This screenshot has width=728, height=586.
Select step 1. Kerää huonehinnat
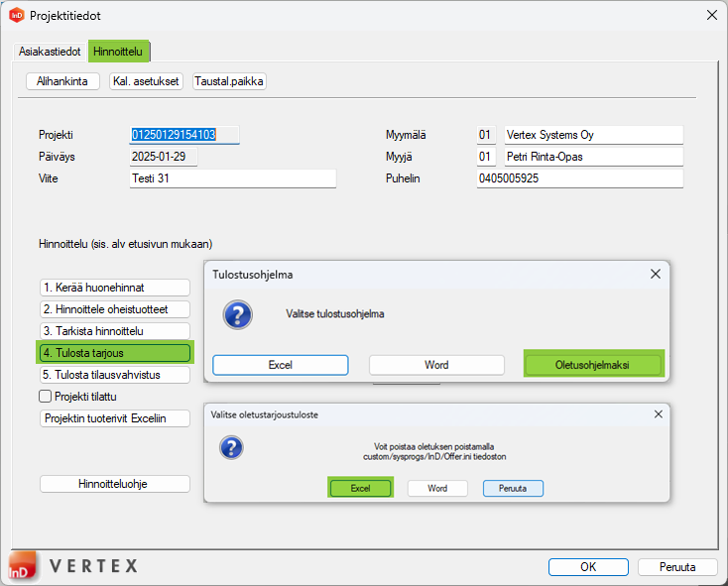click(x=114, y=288)
